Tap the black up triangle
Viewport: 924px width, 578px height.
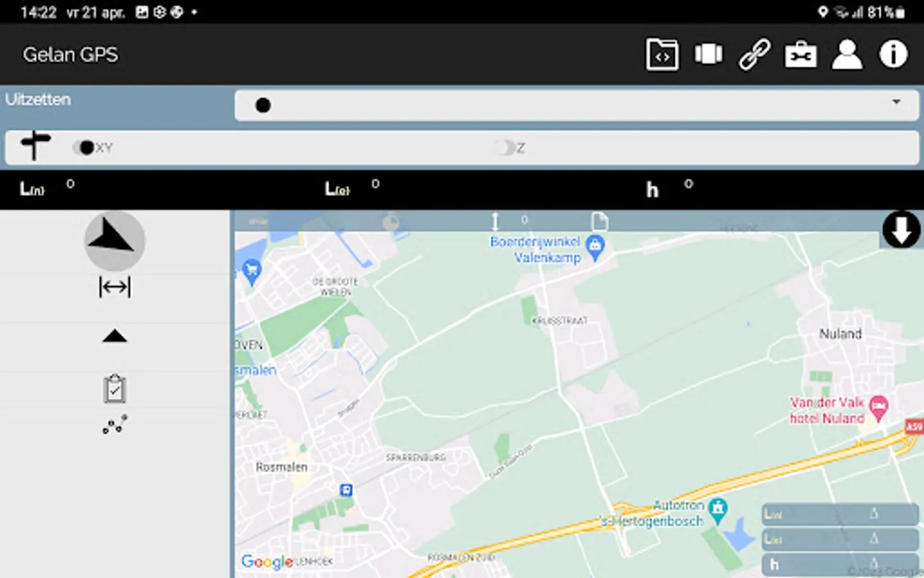115,336
